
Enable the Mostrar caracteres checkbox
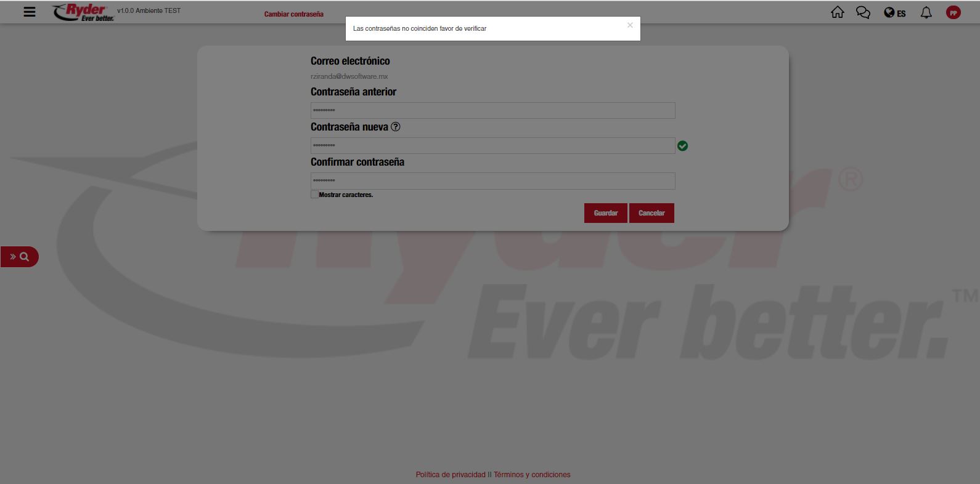(x=314, y=195)
